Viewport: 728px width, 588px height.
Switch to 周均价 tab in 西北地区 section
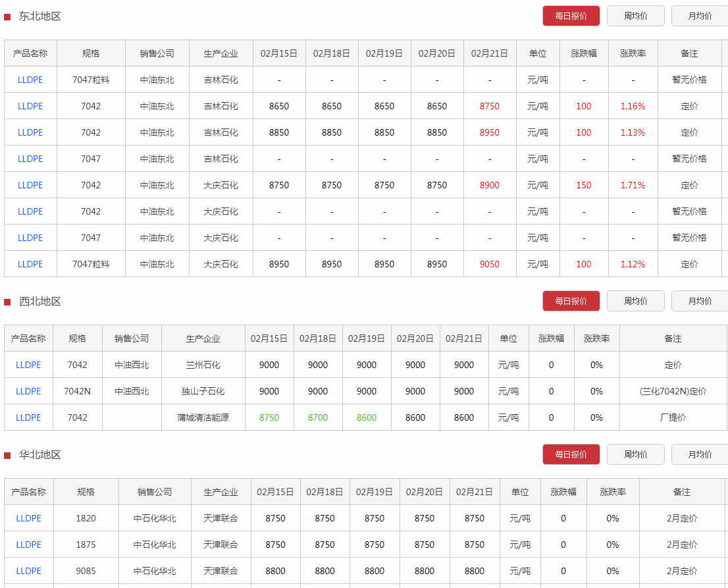coord(636,301)
